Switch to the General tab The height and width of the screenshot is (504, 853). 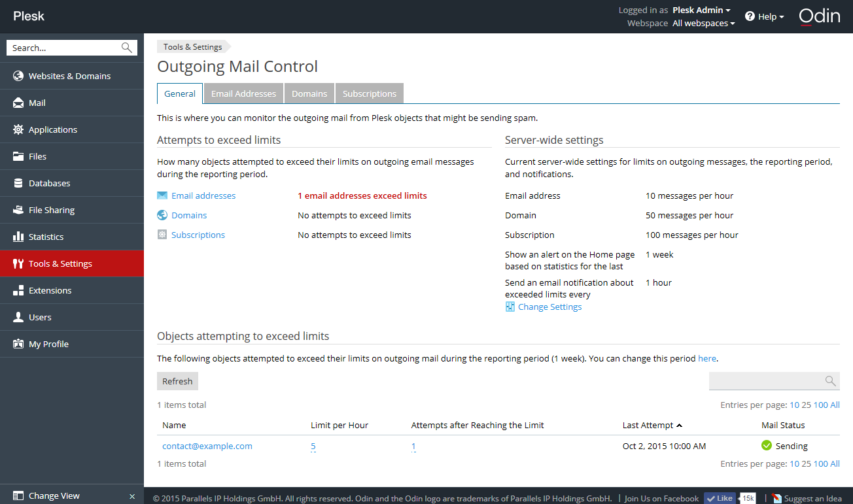pos(180,93)
